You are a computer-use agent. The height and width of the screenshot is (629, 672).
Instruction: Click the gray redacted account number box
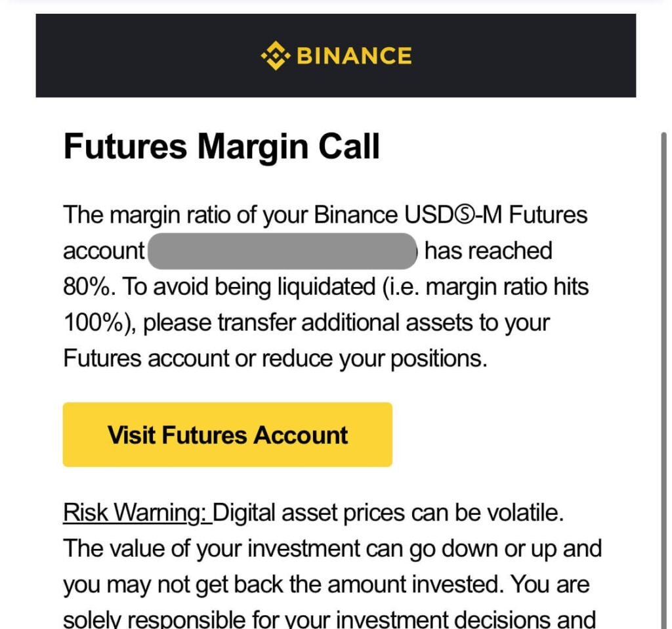pyautogui.click(x=283, y=251)
